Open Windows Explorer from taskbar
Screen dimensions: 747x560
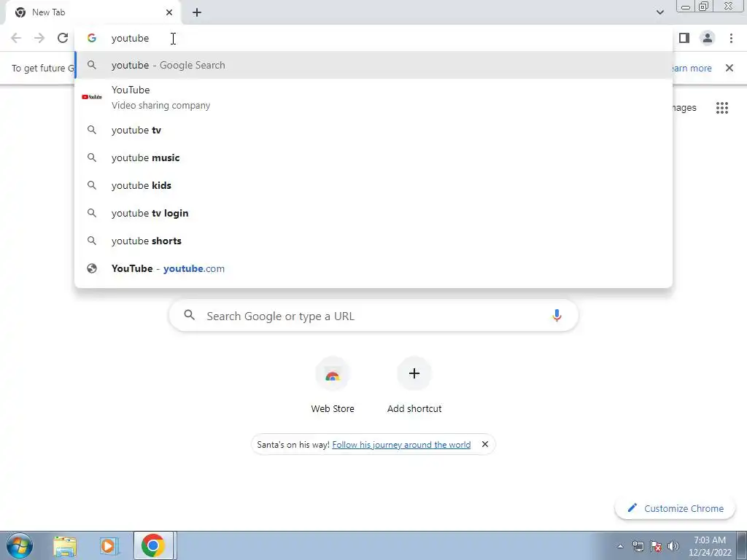tap(65, 545)
